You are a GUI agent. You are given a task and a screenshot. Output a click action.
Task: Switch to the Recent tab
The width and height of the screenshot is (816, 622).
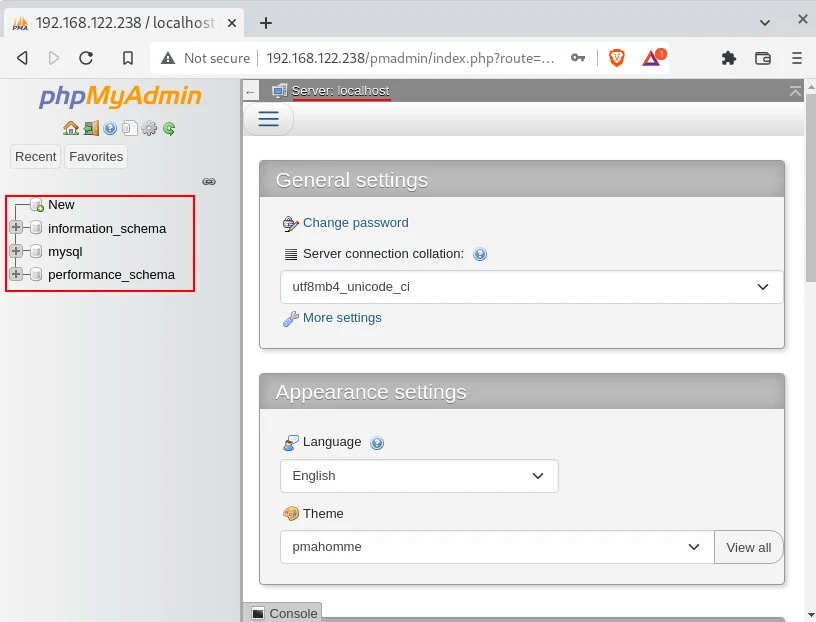point(35,157)
